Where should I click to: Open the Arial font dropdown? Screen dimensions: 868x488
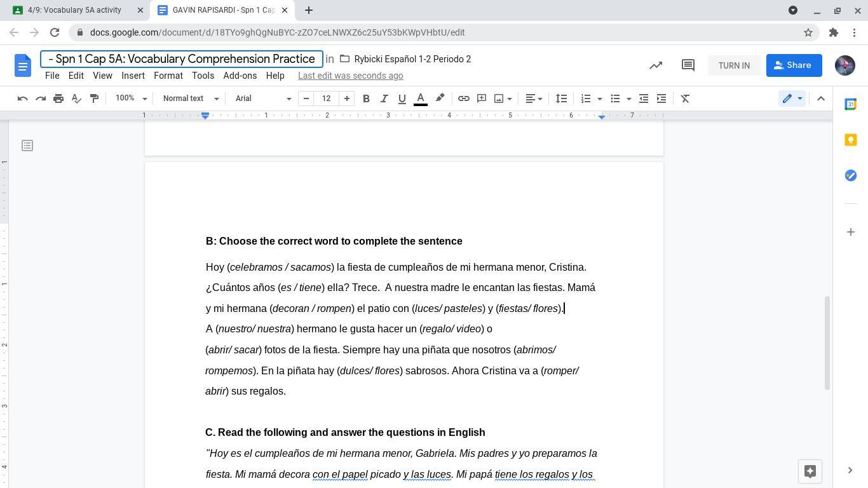[263, 98]
